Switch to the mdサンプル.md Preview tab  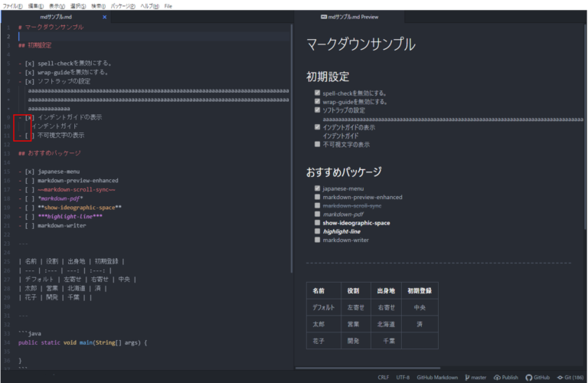tap(349, 17)
